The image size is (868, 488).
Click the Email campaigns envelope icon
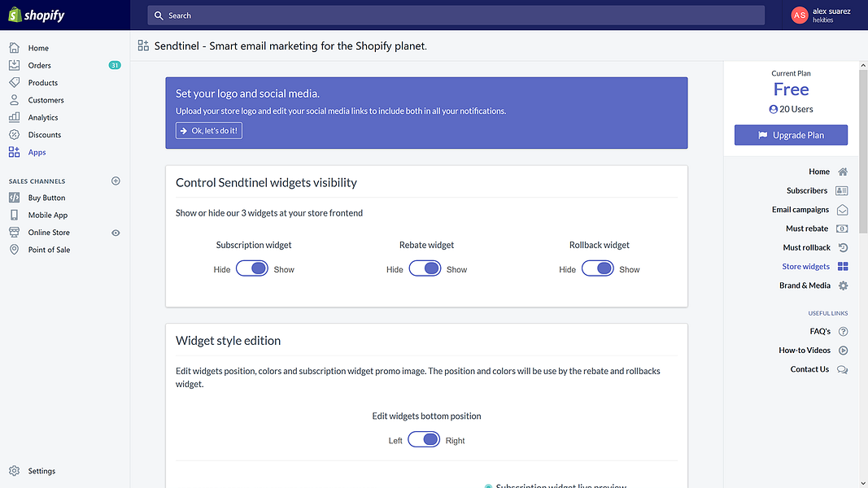coord(842,210)
